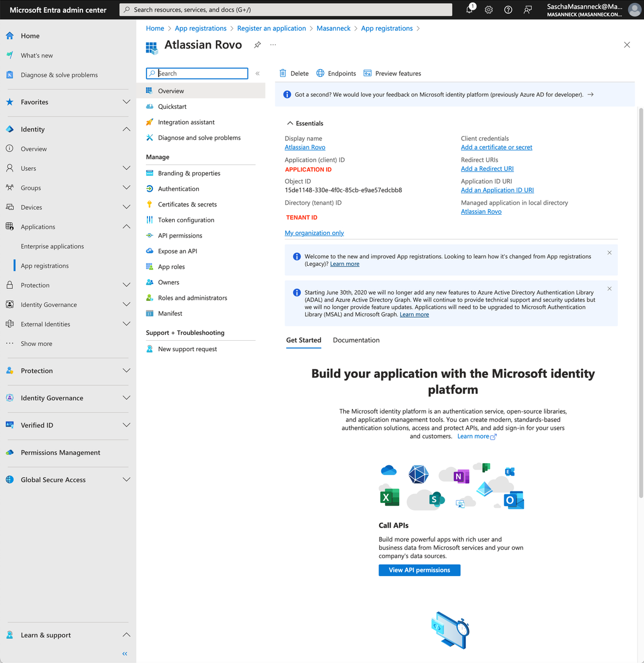The height and width of the screenshot is (663, 644).
Task: Click Add a certificate or secret link
Action: point(497,147)
